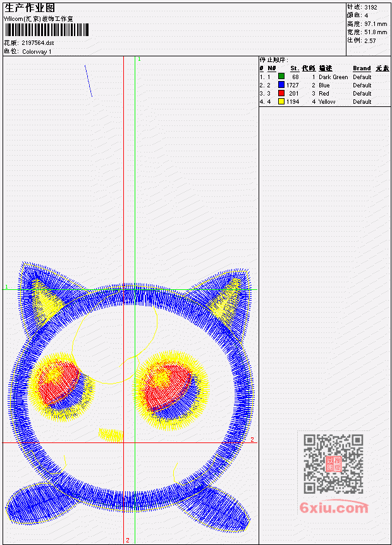Select the '生产作业图' title text
This screenshot has height=545, width=392.
point(30,8)
